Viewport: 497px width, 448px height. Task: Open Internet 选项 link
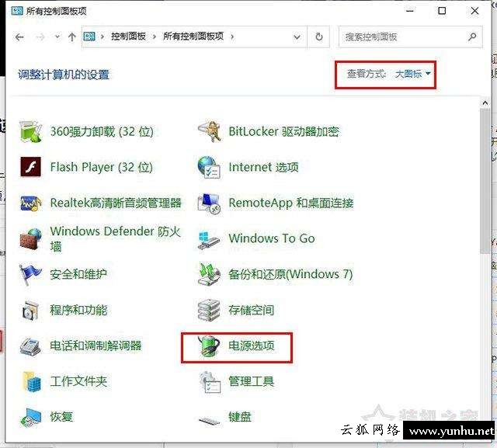coord(263,167)
